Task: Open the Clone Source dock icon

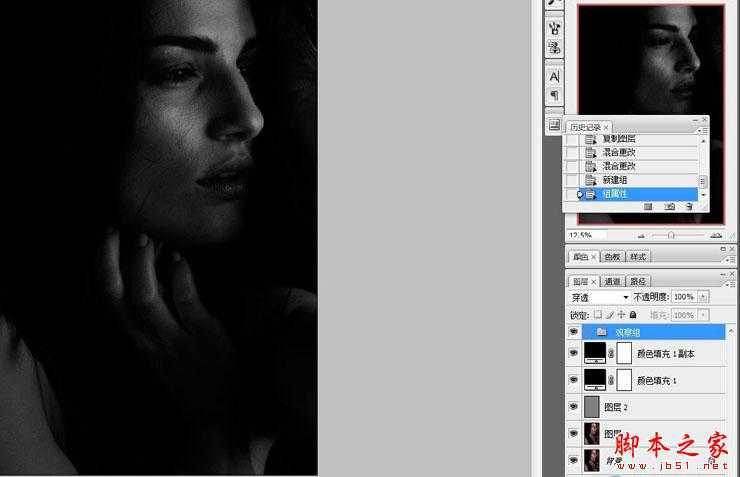Action: click(555, 47)
